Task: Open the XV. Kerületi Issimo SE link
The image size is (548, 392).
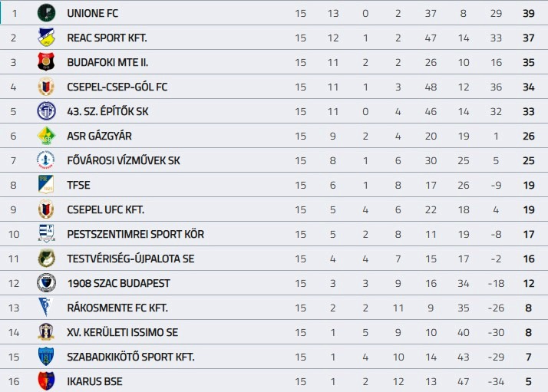Action: pos(123,332)
